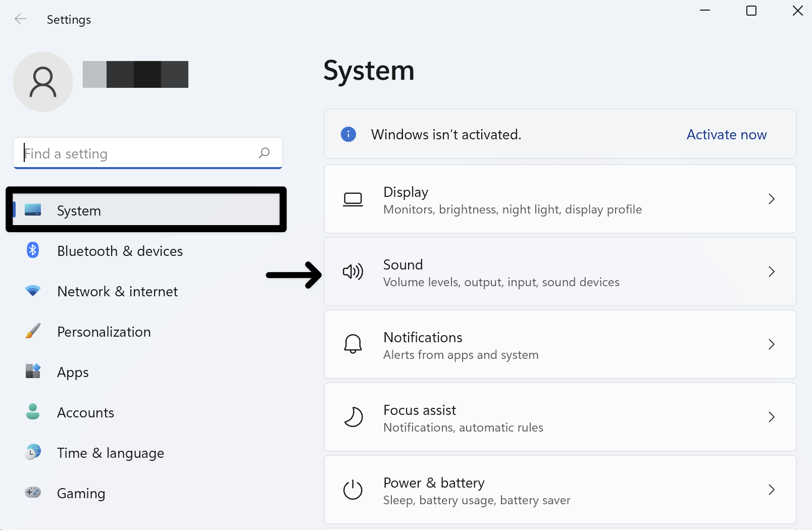Click the System monitor icon in sidebar

[33, 210]
